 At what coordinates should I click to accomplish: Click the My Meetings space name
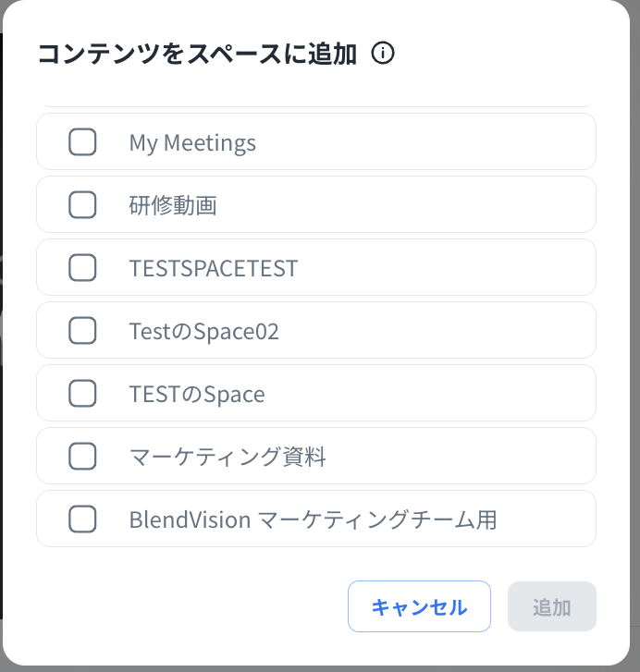192,142
